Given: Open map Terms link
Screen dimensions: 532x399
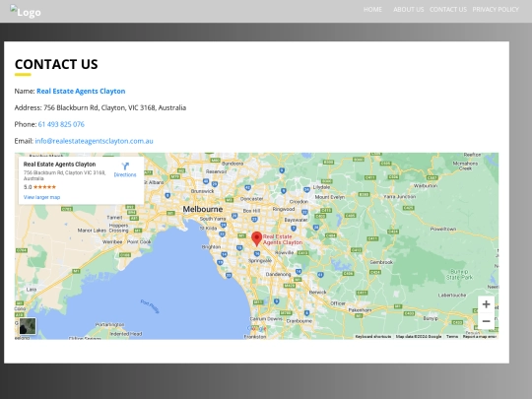Looking at the screenshot, I should 452,337.
